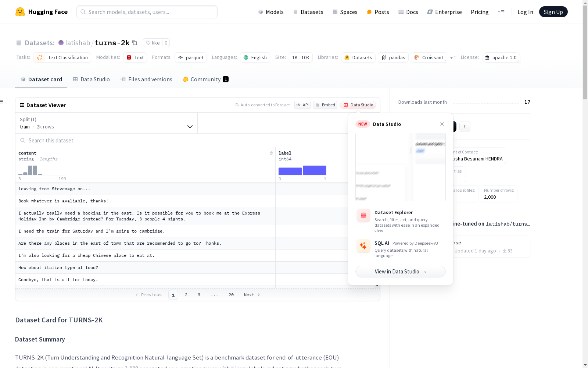Click the Data Studio button in Dataset Viewer
This screenshot has width=588, height=368.
[358, 105]
